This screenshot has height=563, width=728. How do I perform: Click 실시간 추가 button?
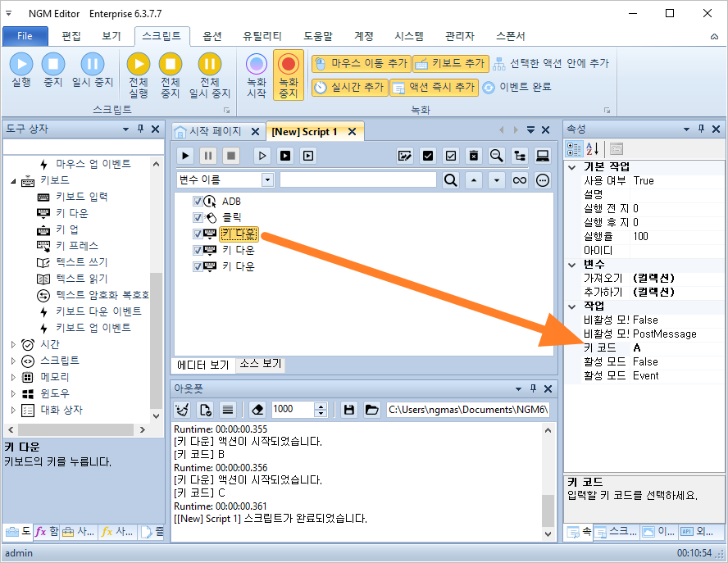pyautogui.click(x=349, y=87)
